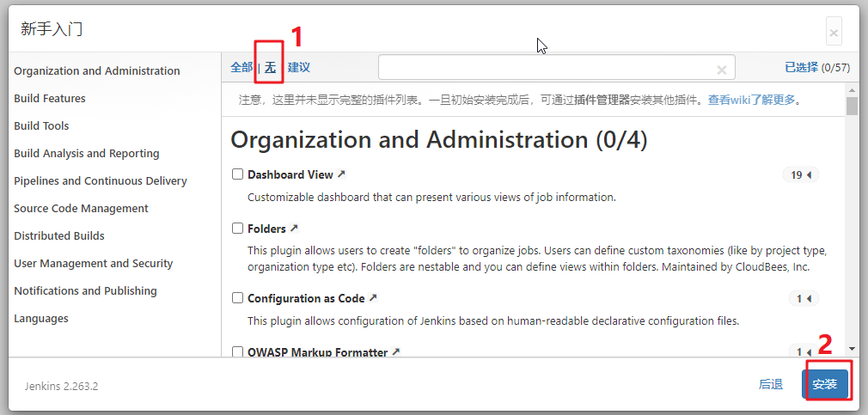This screenshot has width=868, height=415.
Task: Click scrollbar up arrow
Action: pyautogui.click(x=852, y=89)
